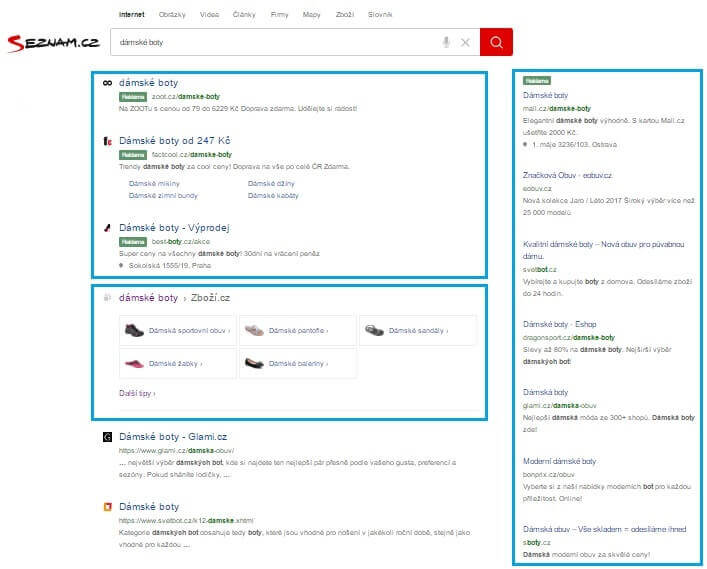Click the Dámské žabky shoe thumbnail
Image resolution: width=707 pixels, height=569 pixels.
click(134, 363)
